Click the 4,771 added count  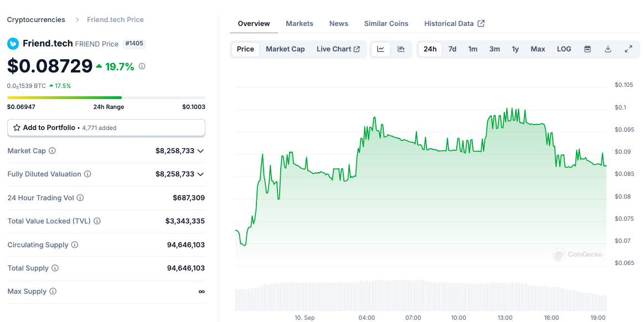click(x=99, y=128)
